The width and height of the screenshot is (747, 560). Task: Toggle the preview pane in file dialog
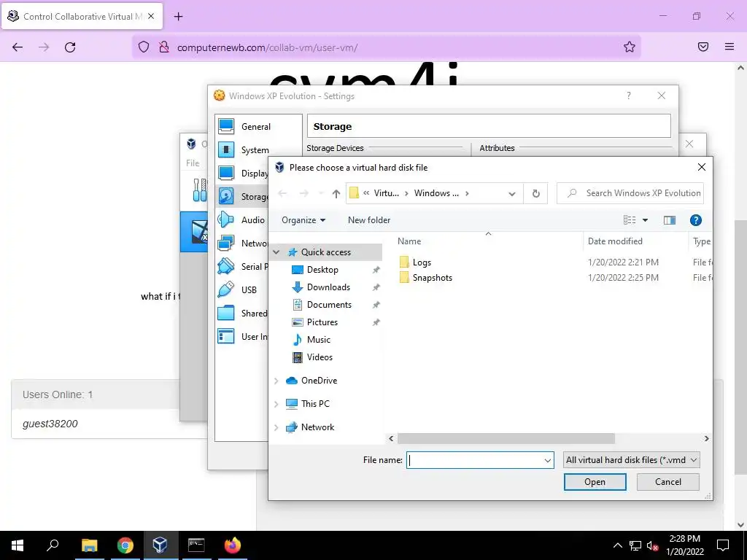coord(670,220)
